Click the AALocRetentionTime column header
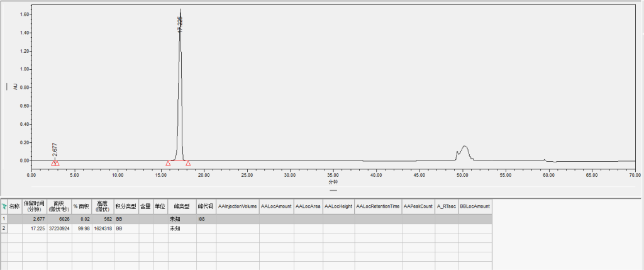The width and height of the screenshot is (644, 270). [x=378, y=206]
